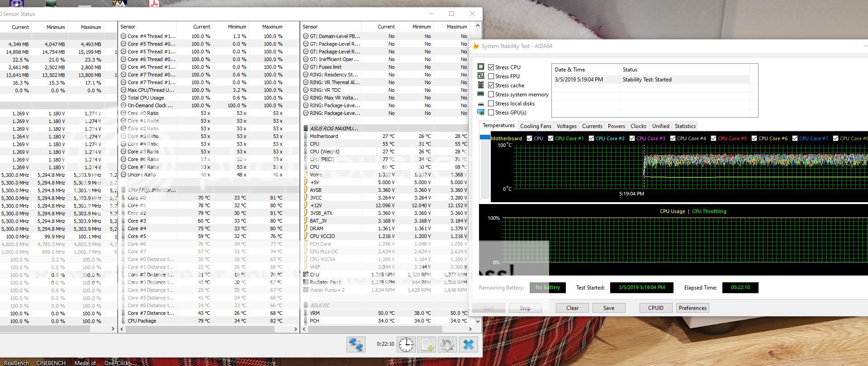Image resolution: width=868 pixels, height=366 pixels.
Task: Click the 'No battery' status field
Action: click(x=548, y=288)
